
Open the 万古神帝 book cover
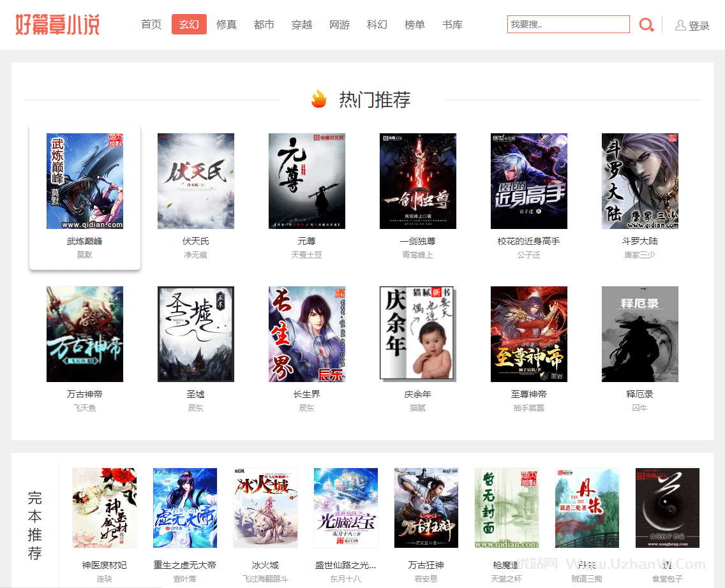coord(85,334)
